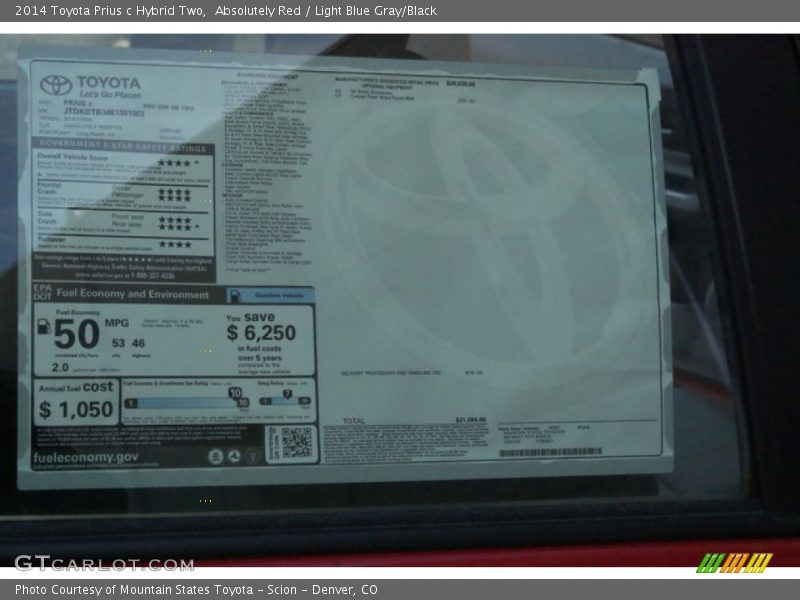Click the EPA circular badge at label bottom

tap(214, 454)
